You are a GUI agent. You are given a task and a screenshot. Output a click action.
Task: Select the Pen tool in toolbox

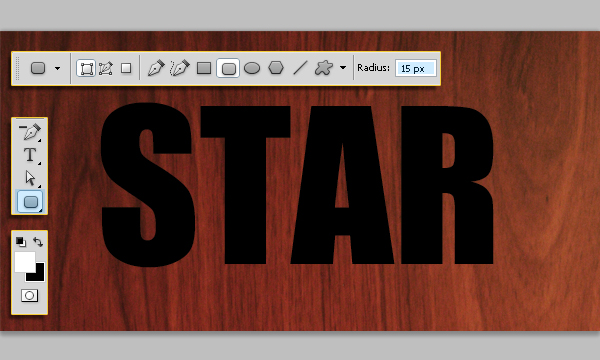pos(30,132)
